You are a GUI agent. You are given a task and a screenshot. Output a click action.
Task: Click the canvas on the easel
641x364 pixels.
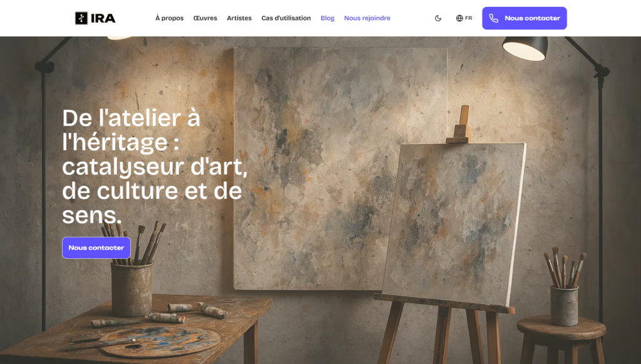click(454, 223)
